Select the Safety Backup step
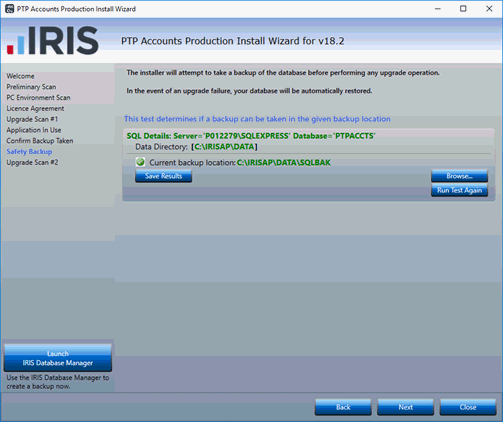 coord(29,151)
